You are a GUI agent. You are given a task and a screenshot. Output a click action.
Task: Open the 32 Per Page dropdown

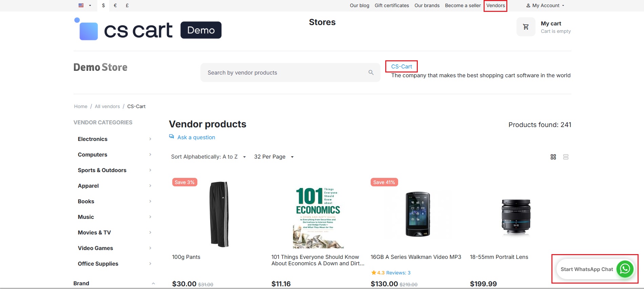tap(274, 157)
